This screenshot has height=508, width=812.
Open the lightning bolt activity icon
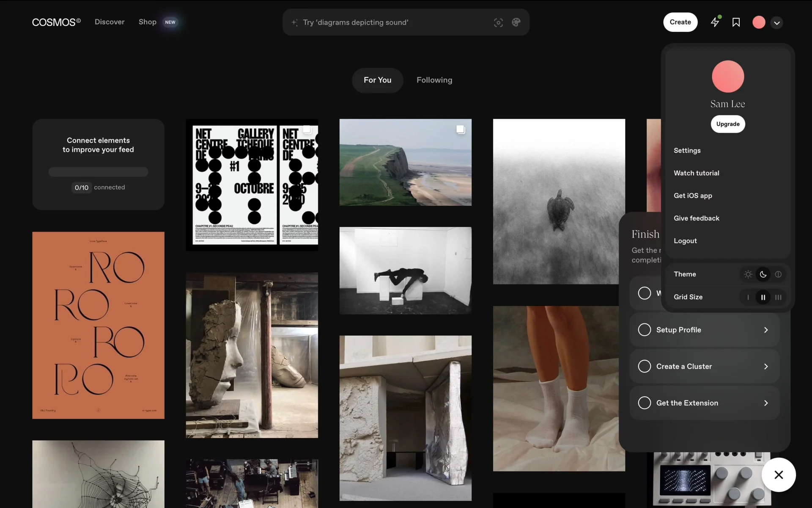pyautogui.click(x=715, y=22)
